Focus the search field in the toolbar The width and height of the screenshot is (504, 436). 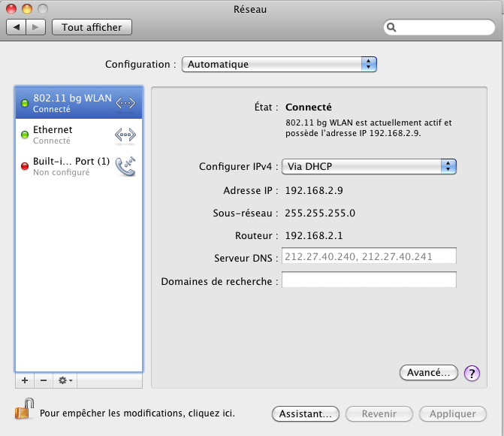(439, 27)
